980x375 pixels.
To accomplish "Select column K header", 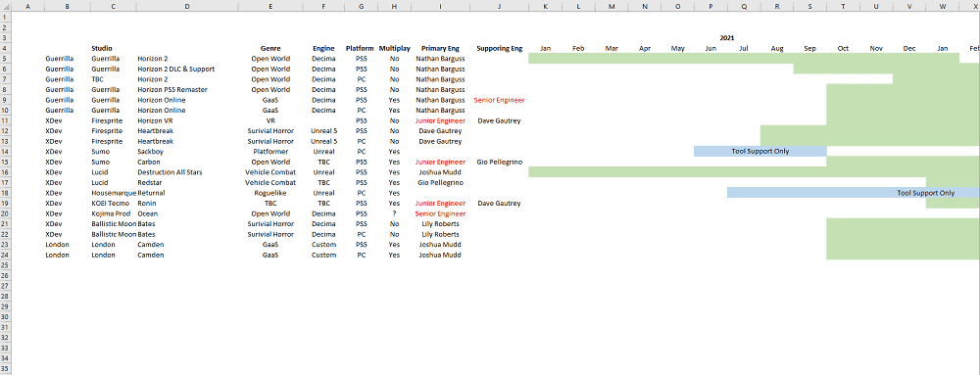I will pyautogui.click(x=545, y=6).
